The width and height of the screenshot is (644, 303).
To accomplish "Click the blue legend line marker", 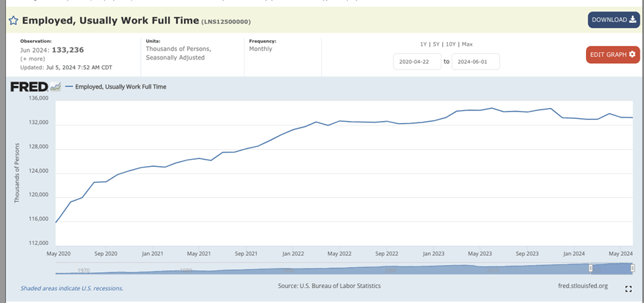I will click(69, 87).
